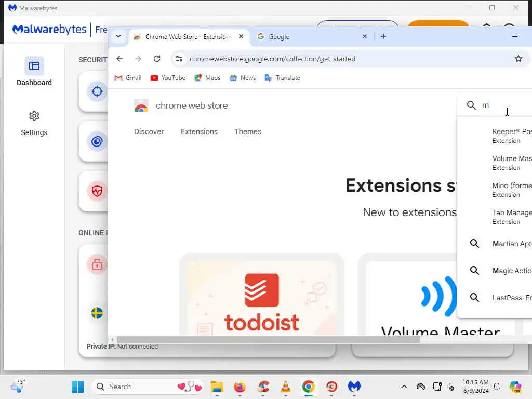Select the Volume Master extension suggestion
The width and height of the screenshot is (532, 399).
(495, 163)
